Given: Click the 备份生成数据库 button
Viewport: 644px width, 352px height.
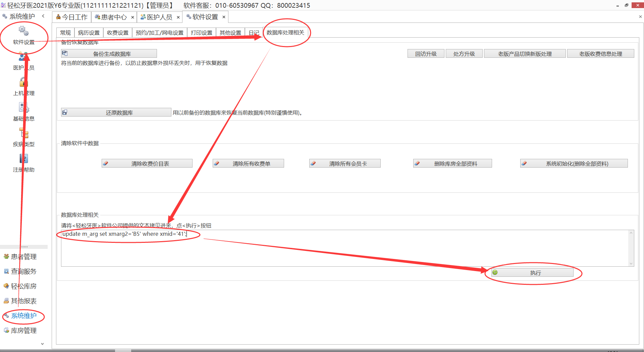Looking at the screenshot, I should point(109,54).
